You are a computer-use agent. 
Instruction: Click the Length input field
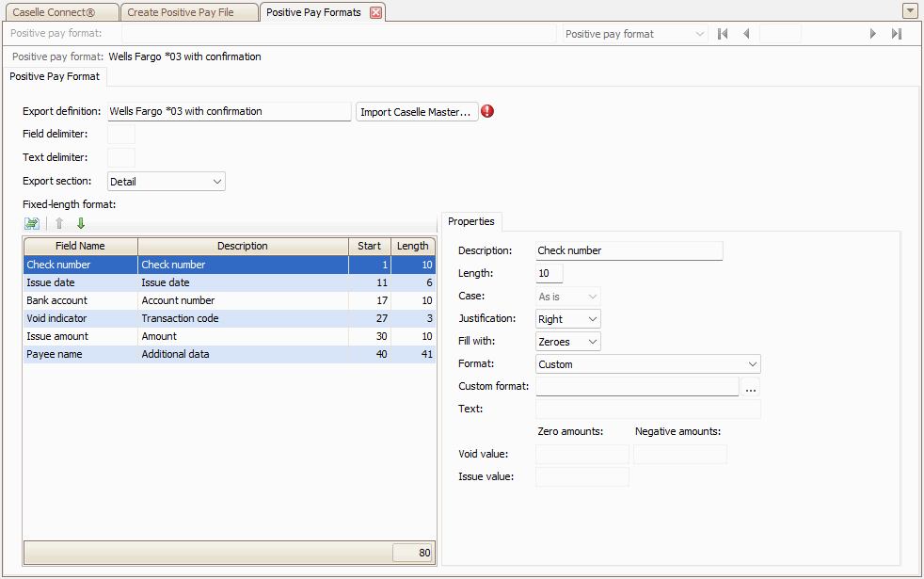click(x=549, y=273)
